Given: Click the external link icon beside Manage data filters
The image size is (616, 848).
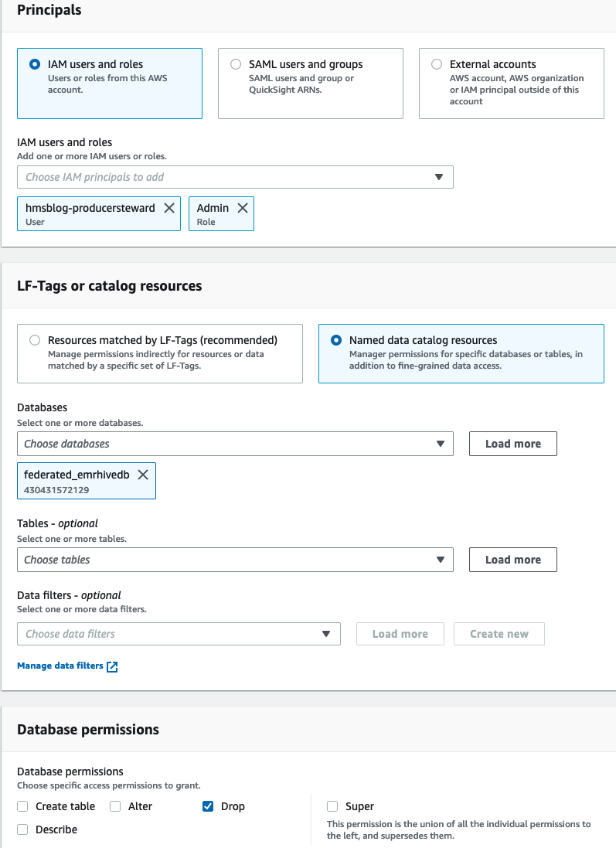Looking at the screenshot, I should pos(112,666).
